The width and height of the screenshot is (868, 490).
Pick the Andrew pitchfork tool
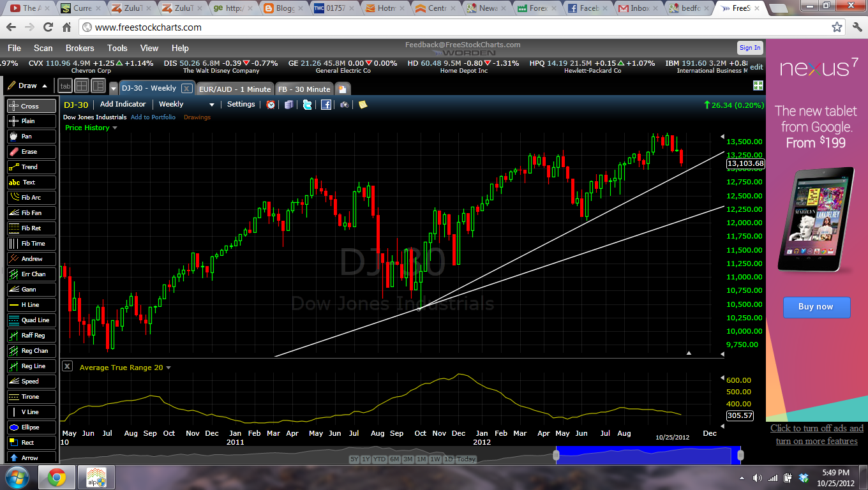pyautogui.click(x=31, y=259)
